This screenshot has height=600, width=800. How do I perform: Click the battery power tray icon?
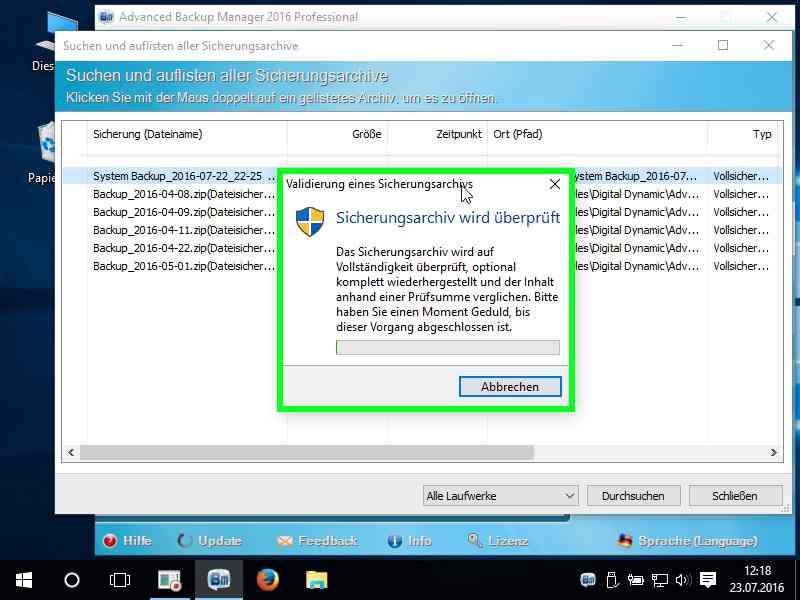coord(635,580)
